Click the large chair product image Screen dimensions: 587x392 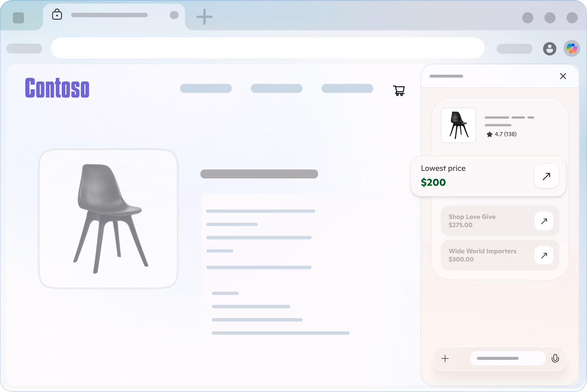108,219
